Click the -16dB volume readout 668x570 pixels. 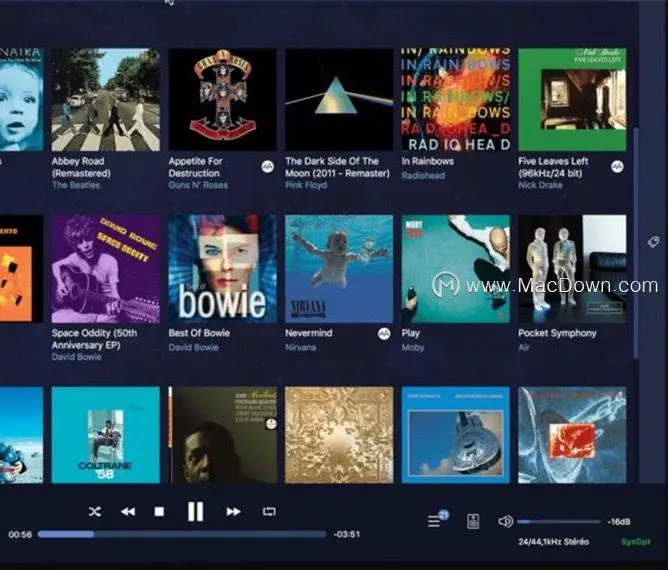(619, 522)
